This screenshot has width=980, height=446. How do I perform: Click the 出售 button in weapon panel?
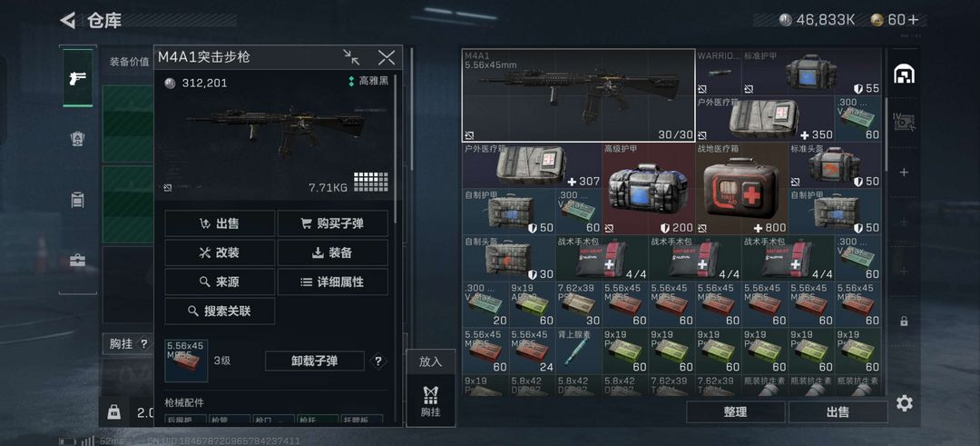(220, 223)
